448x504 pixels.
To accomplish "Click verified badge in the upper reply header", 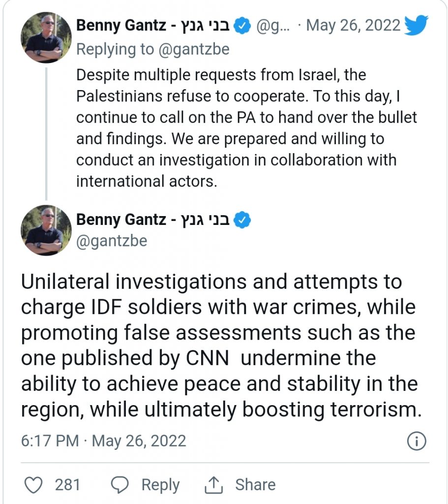I will (x=241, y=26).
